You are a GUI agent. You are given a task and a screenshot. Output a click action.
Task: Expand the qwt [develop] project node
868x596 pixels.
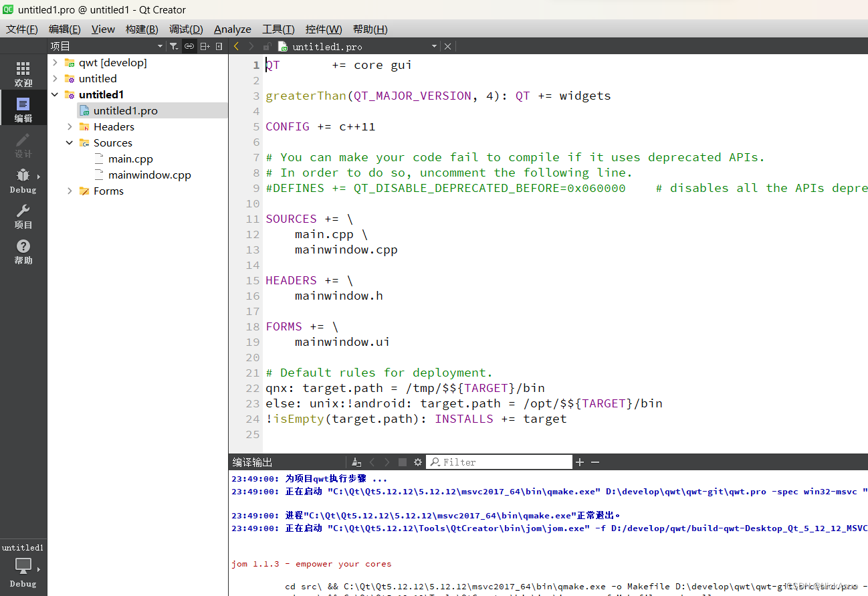tap(55, 62)
